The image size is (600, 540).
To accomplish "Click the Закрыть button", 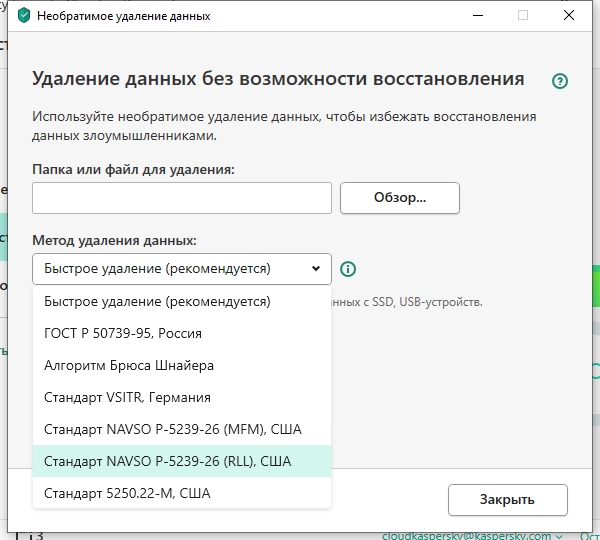I will pyautogui.click(x=507, y=500).
